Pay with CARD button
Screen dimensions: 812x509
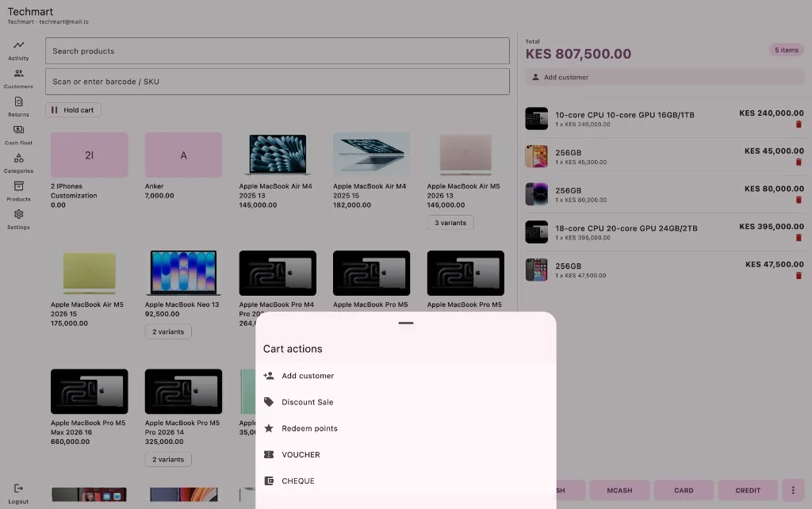pyautogui.click(x=684, y=490)
